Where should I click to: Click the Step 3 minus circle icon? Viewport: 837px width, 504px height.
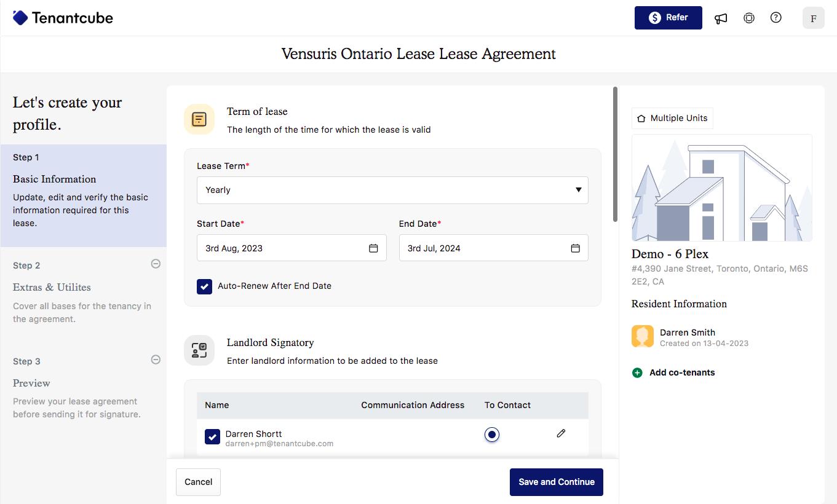pyautogui.click(x=156, y=360)
